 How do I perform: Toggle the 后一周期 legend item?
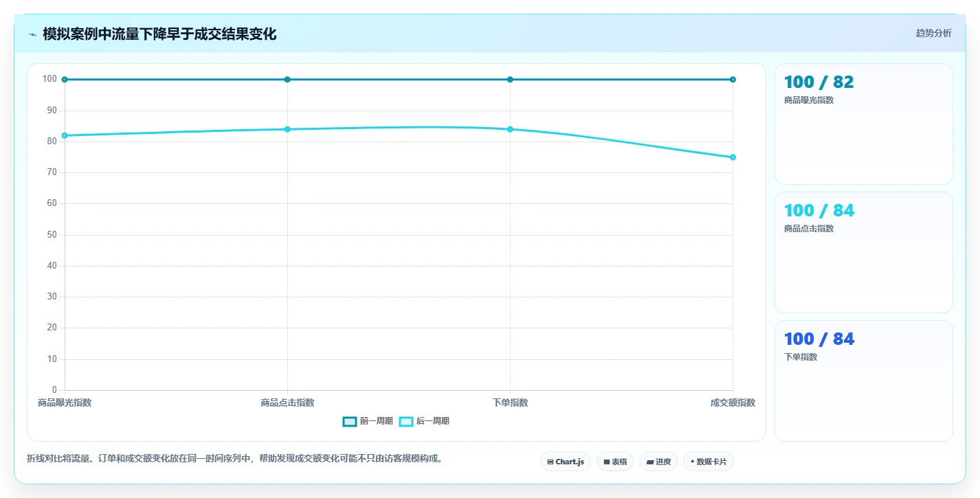[x=424, y=421]
